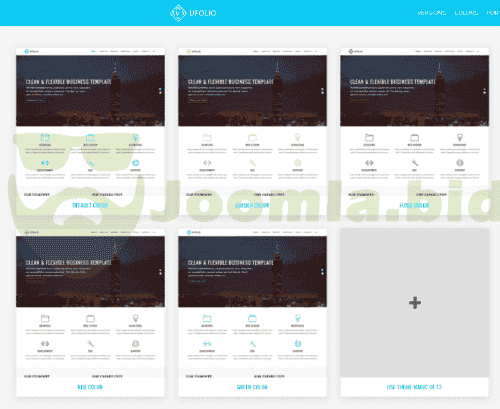Screen dimensions: 500x409
Task: Click the Green Color link
Action: [252, 387]
